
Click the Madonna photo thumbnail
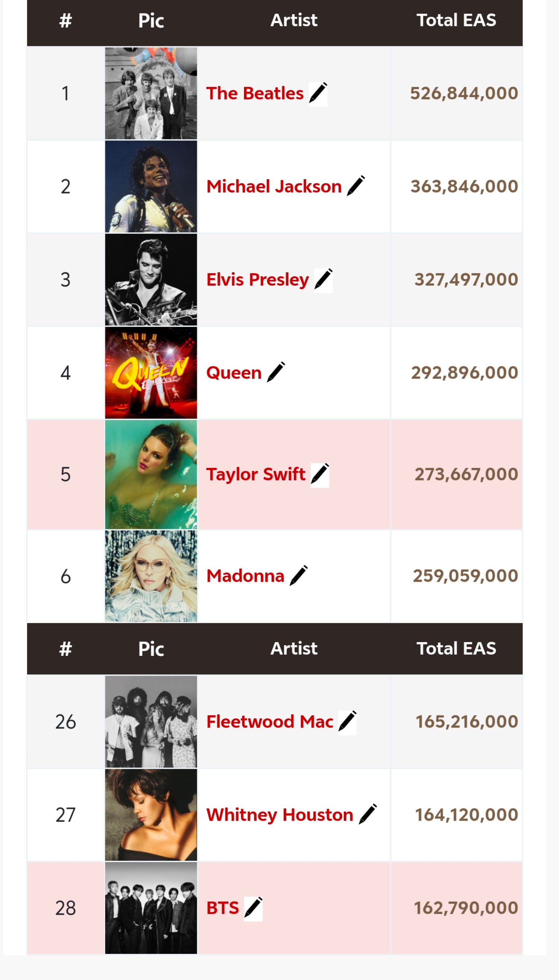click(151, 576)
